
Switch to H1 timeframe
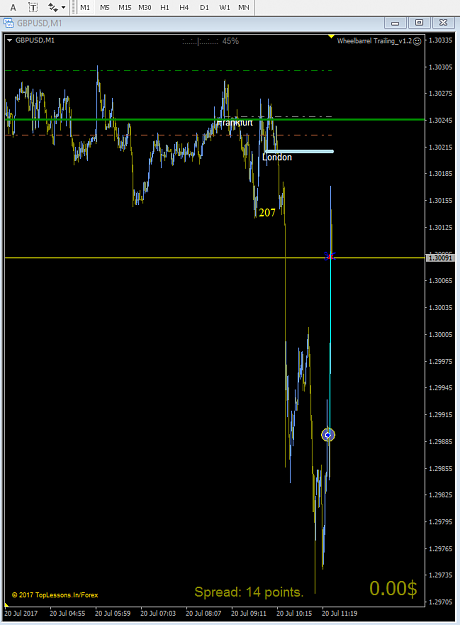pos(165,7)
